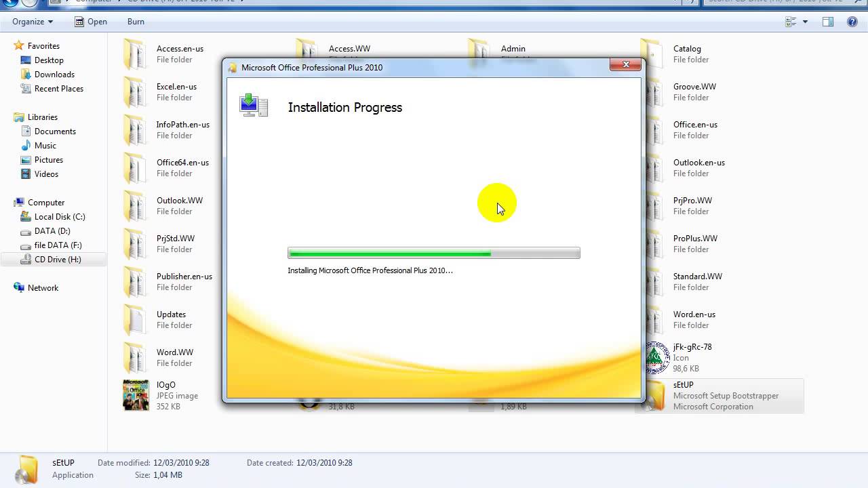Viewport: 868px width, 488px height.
Task: Select Libraries in navigation pane
Action: [43, 117]
